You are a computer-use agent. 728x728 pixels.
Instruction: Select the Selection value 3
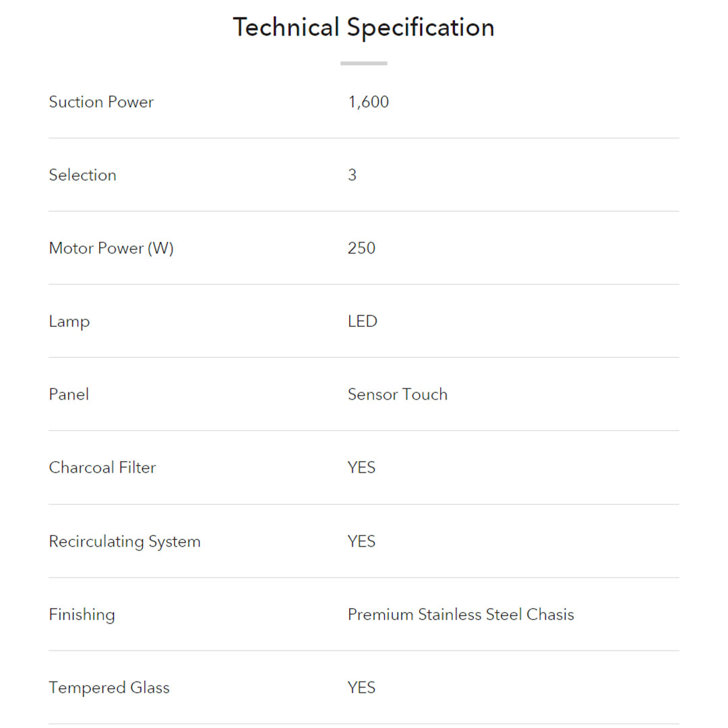[352, 175]
